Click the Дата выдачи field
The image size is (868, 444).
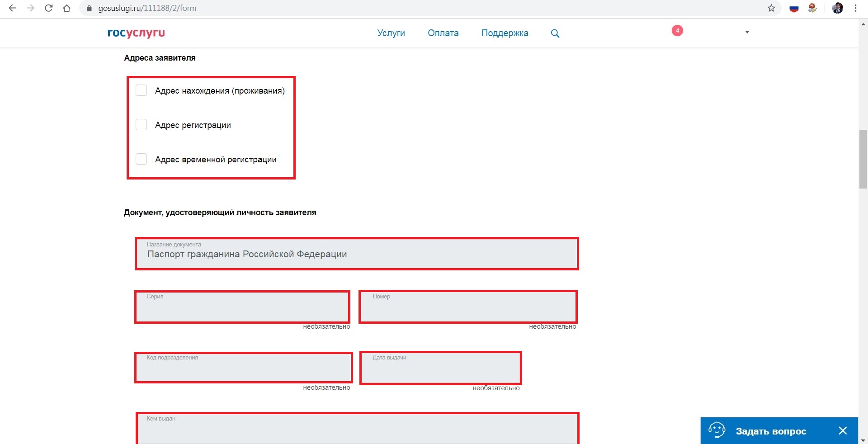[x=441, y=368]
